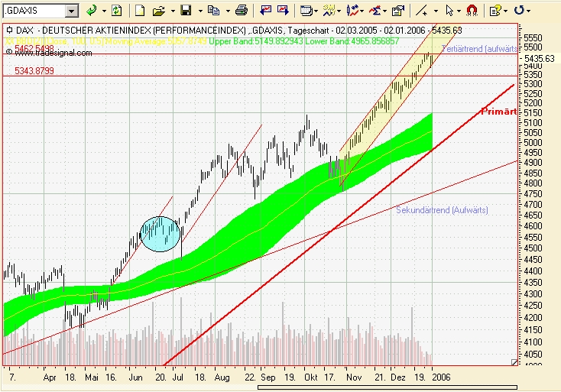This screenshot has height=392, width=561.
Task: Click the 'Sekundärtrend (Aufwärts)' label
Action: [442, 210]
